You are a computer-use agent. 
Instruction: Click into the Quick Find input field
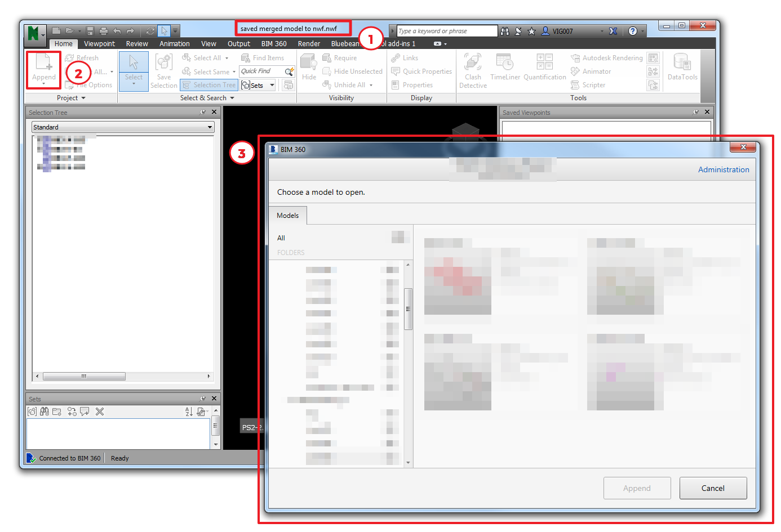pyautogui.click(x=262, y=71)
